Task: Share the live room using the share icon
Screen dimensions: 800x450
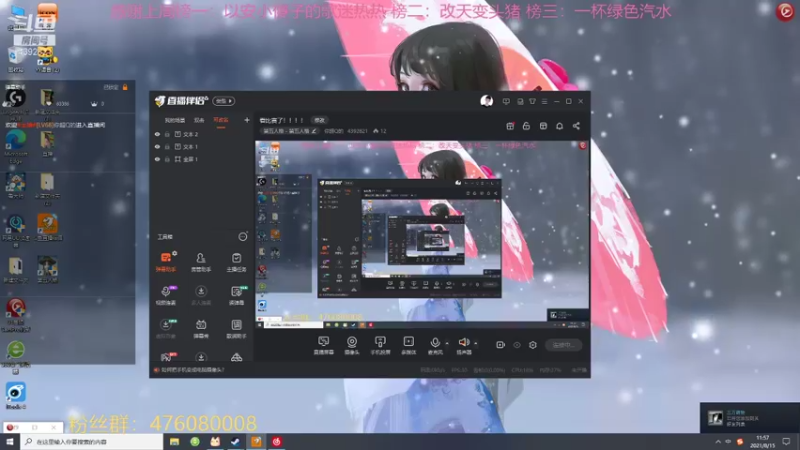Action: tap(576, 126)
